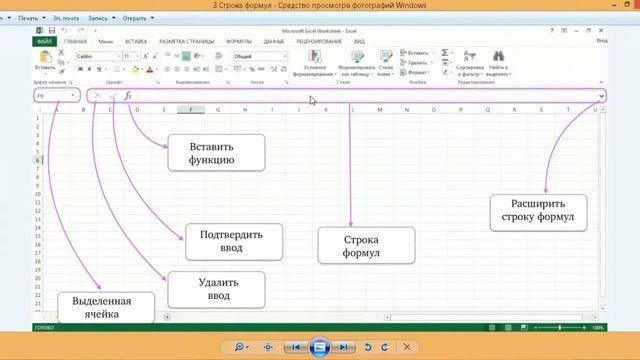Open the ВИД ribbon tab
640x360 pixels.
pos(359,41)
